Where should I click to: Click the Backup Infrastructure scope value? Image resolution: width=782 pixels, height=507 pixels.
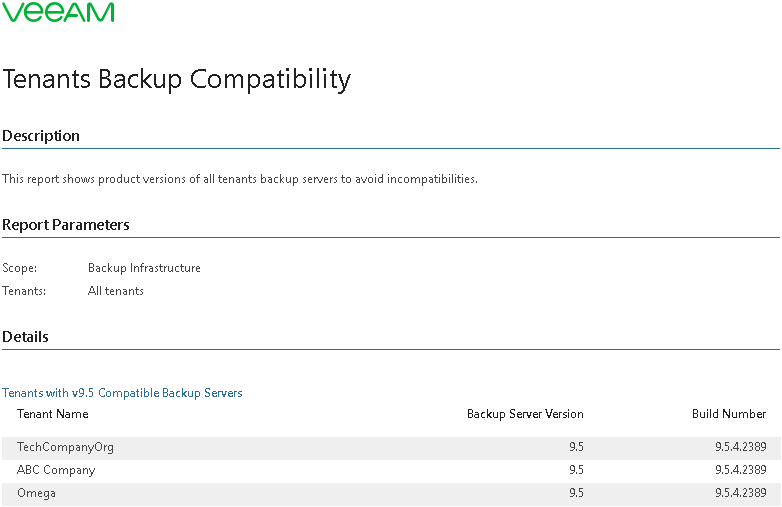tap(144, 268)
